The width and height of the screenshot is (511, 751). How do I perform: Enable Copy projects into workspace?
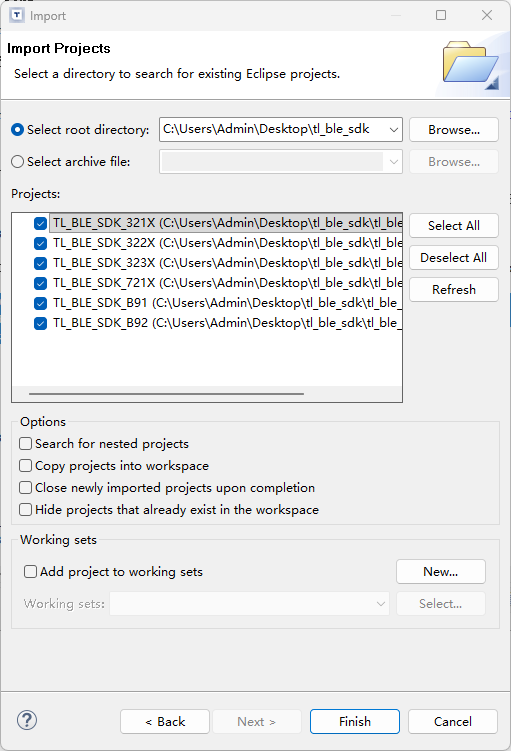pyautogui.click(x=25, y=466)
